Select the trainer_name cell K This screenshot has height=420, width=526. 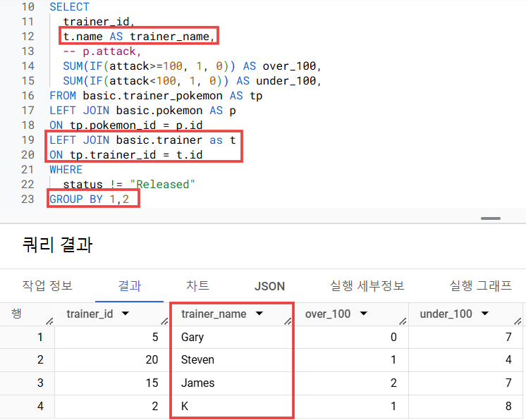185,406
